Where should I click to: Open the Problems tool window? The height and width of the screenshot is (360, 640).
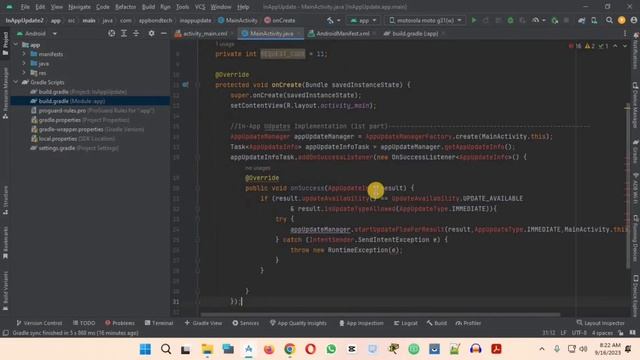(x=120, y=323)
